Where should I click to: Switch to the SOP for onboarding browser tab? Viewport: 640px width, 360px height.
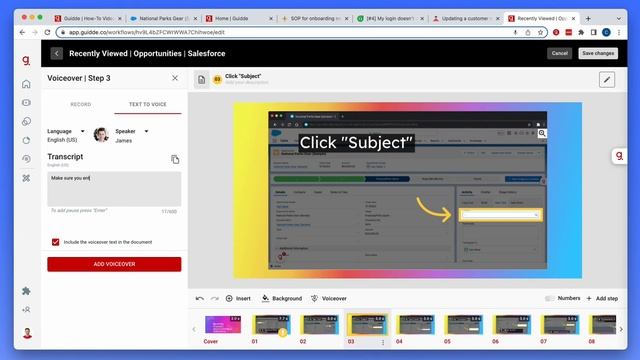315,18
